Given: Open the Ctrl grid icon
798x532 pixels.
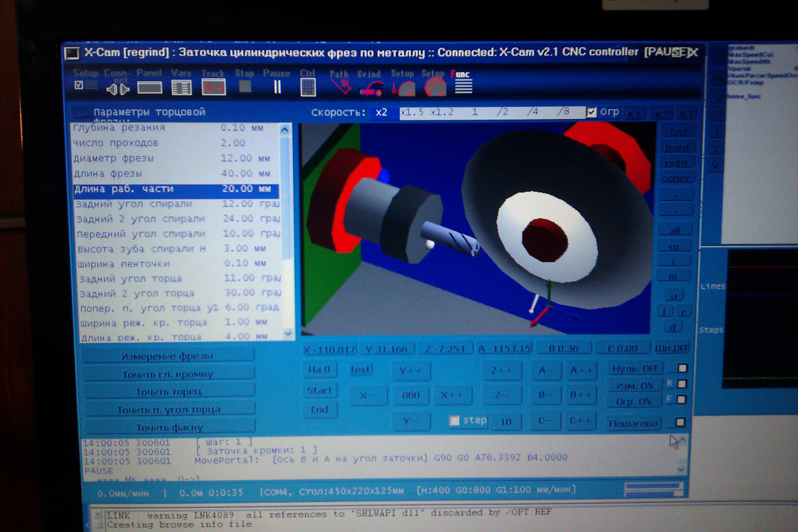Looking at the screenshot, I should (308, 87).
